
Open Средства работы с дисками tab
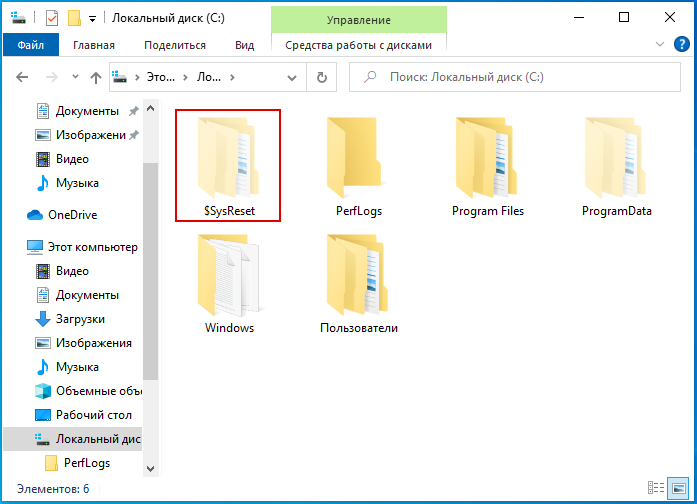click(358, 45)
